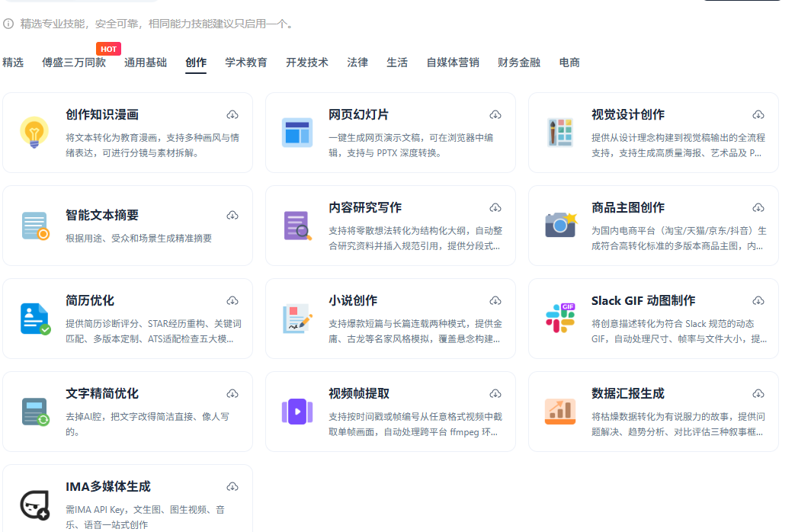Click the magnifier document icon of 内容研究写作

[297, 226]
